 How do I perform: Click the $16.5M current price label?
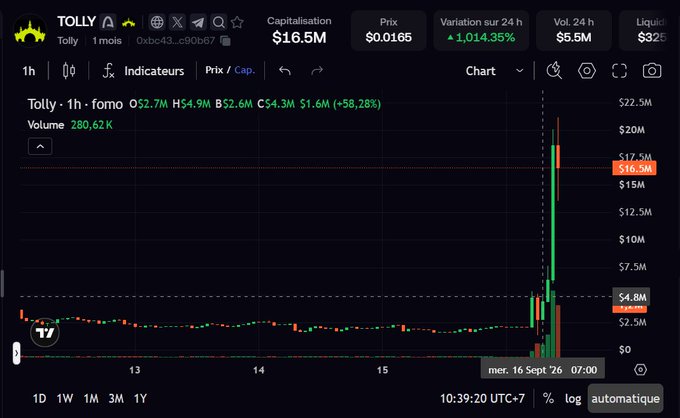634,168
